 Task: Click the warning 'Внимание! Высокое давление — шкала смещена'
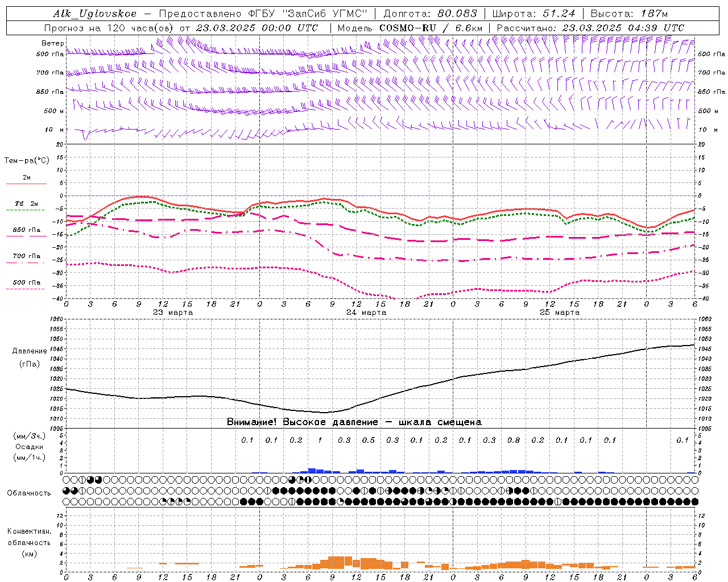[x=354, y=422]
